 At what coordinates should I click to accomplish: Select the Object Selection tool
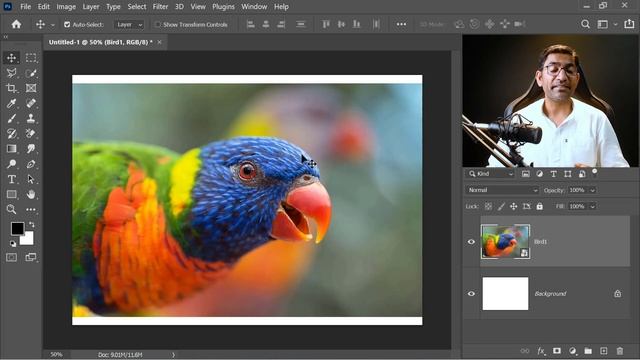[x=31, y=73]
